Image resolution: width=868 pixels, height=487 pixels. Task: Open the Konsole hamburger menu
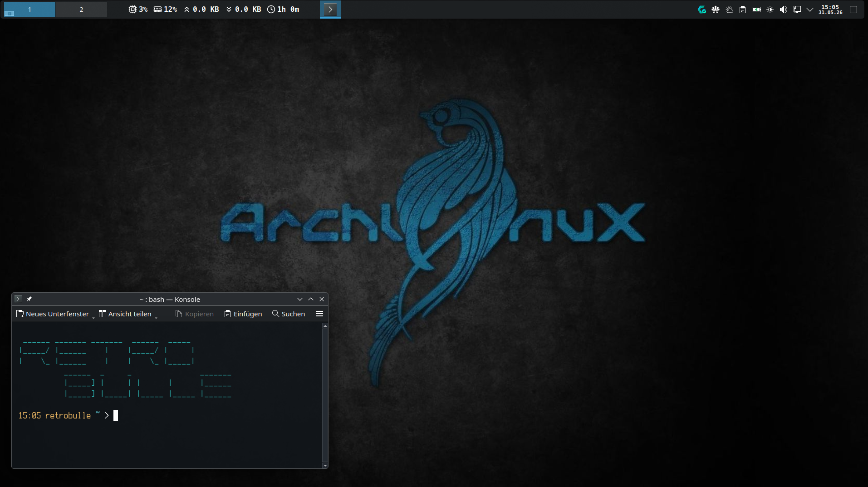(x=319, y=314)
